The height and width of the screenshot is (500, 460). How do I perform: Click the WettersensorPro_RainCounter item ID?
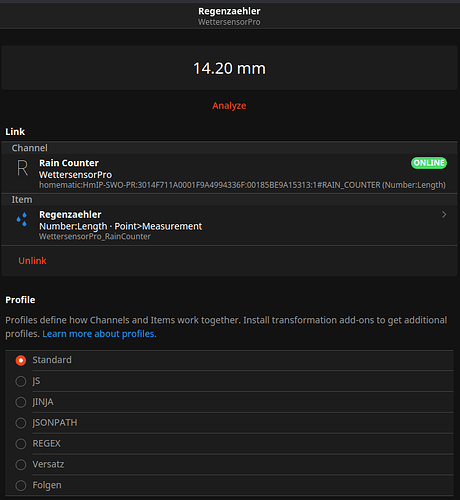click(x=95, y=236)
